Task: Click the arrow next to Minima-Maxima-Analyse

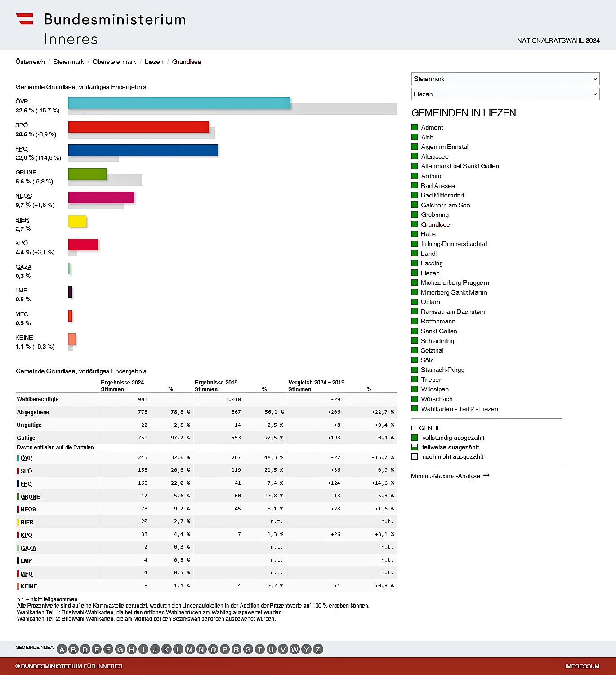Action: coord(486,476)
